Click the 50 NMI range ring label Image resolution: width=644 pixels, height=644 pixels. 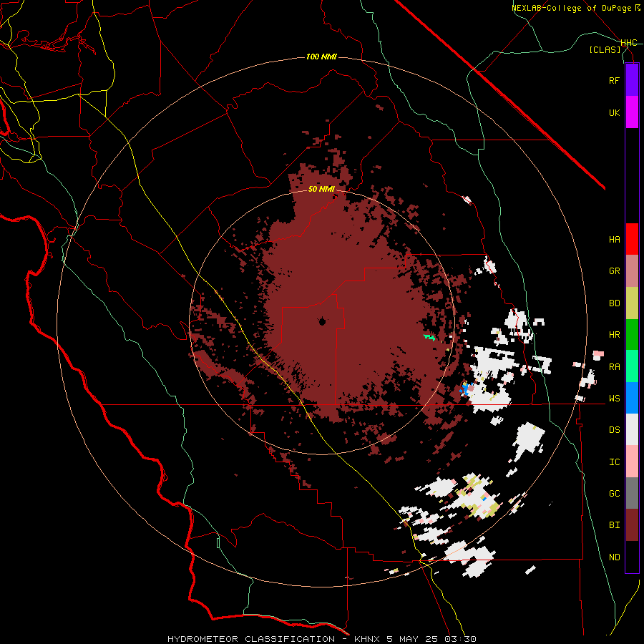[x=321, y=189]
